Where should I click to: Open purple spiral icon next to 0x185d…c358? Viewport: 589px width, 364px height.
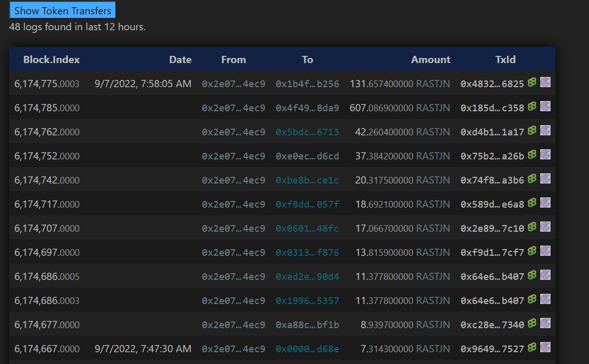click(x=545, y=106)
